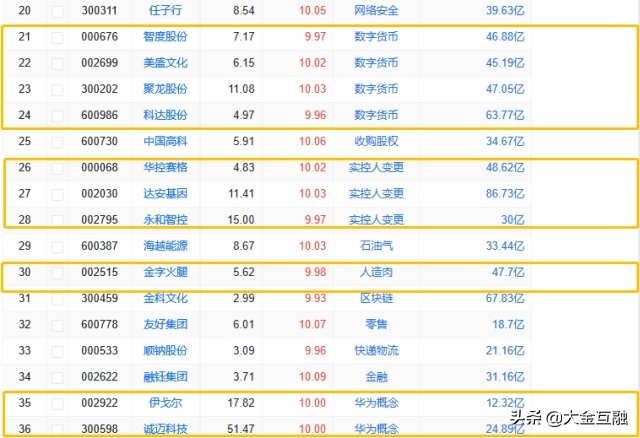The width and height of the screenshot is (640, 438).
Task: Click 网络安全 concept link
Action: (376, 10)
